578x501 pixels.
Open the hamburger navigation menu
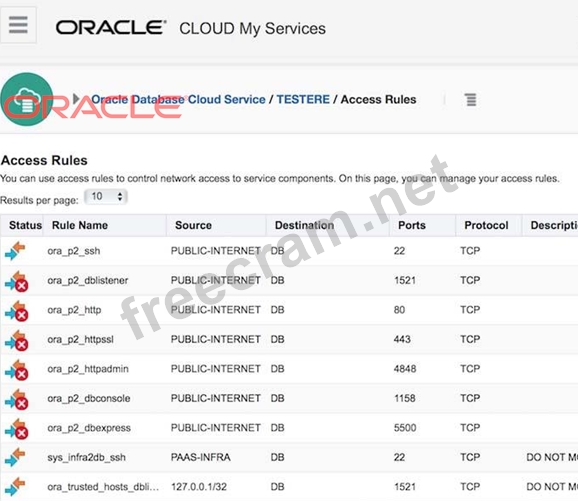click(x=18, y=25)
